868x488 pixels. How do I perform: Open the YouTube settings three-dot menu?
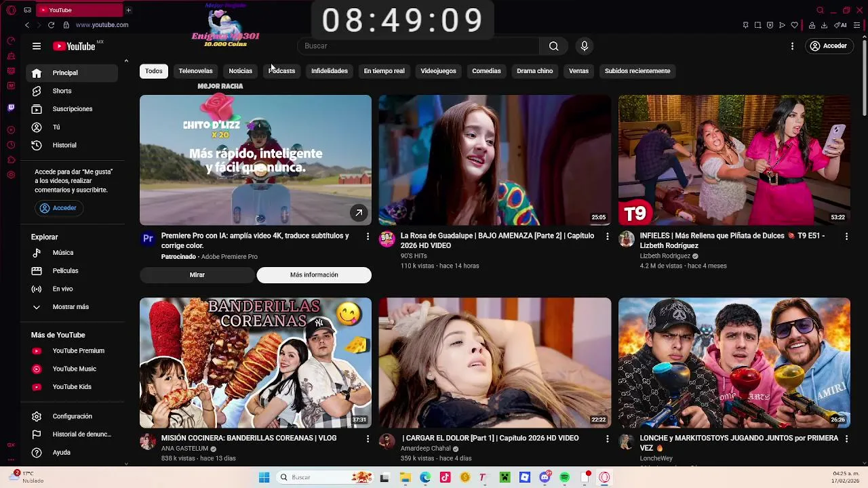(x=792, y=46)
